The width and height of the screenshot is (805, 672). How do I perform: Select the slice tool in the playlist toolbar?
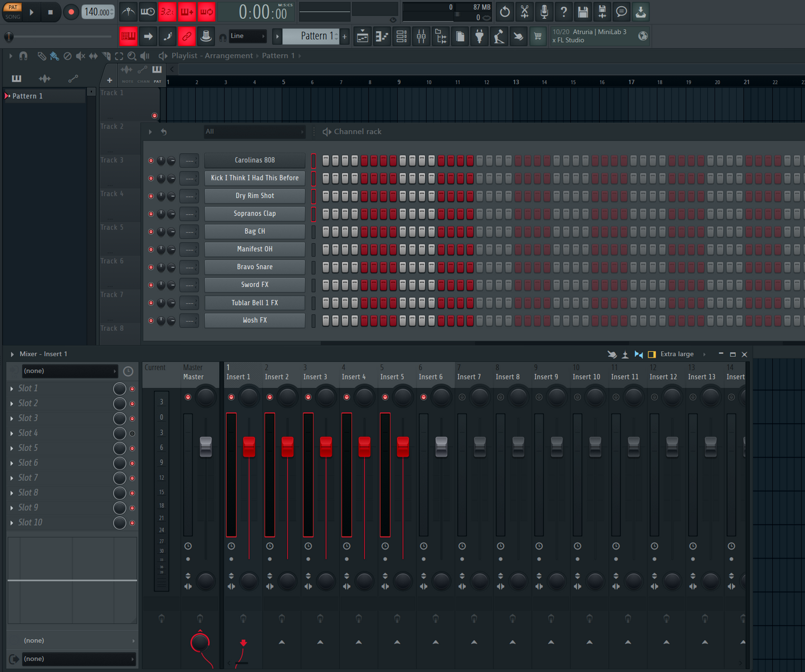click(106, 56)
